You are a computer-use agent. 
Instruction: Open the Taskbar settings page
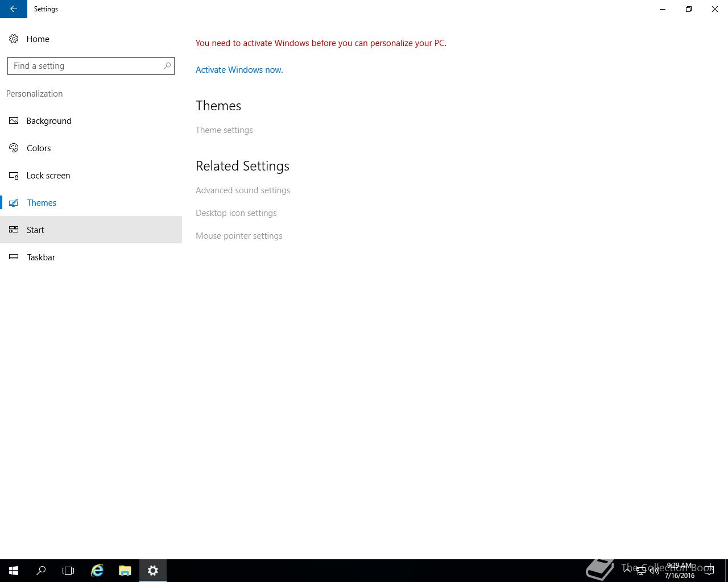91,257
